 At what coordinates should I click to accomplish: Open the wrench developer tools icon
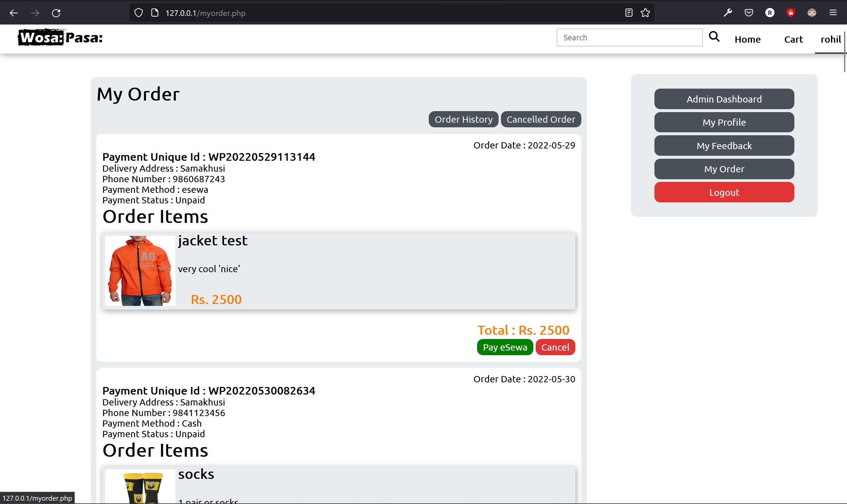click(x=728, y=13)
